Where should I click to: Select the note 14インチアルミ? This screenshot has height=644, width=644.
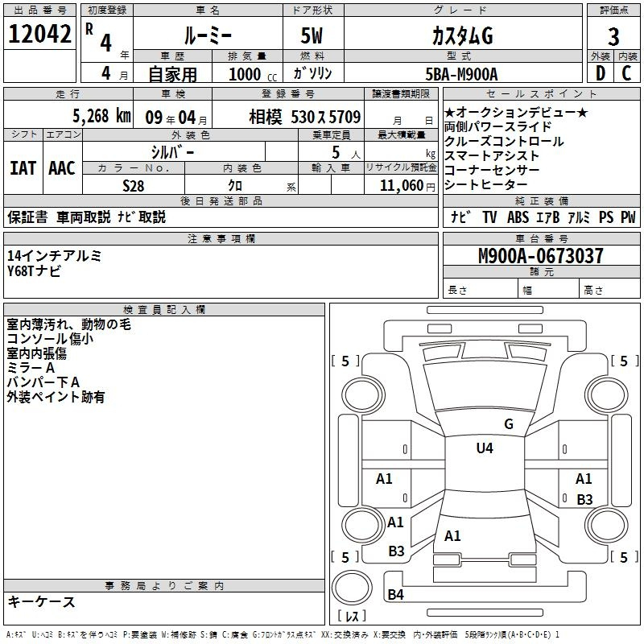(x=54, y=256)
